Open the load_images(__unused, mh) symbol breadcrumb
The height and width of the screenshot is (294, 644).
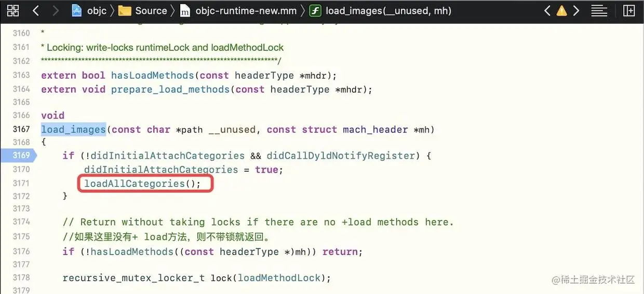[388, 11]
